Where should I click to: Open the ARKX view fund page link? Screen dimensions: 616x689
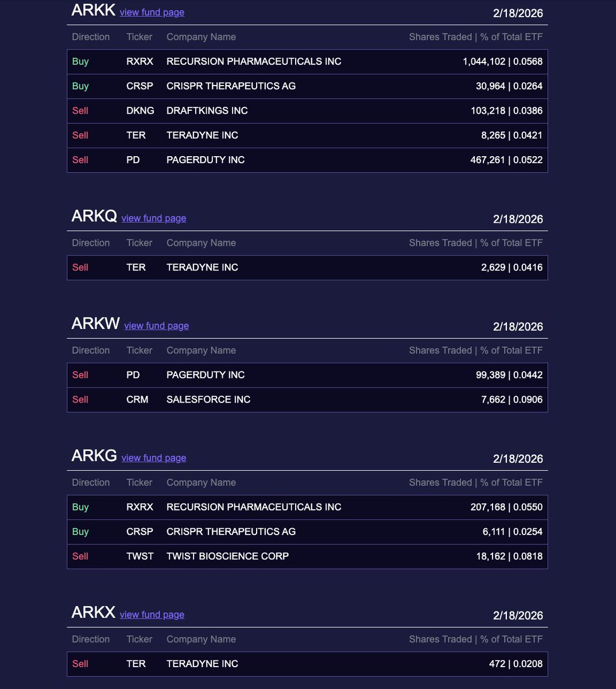coord(152,614)
